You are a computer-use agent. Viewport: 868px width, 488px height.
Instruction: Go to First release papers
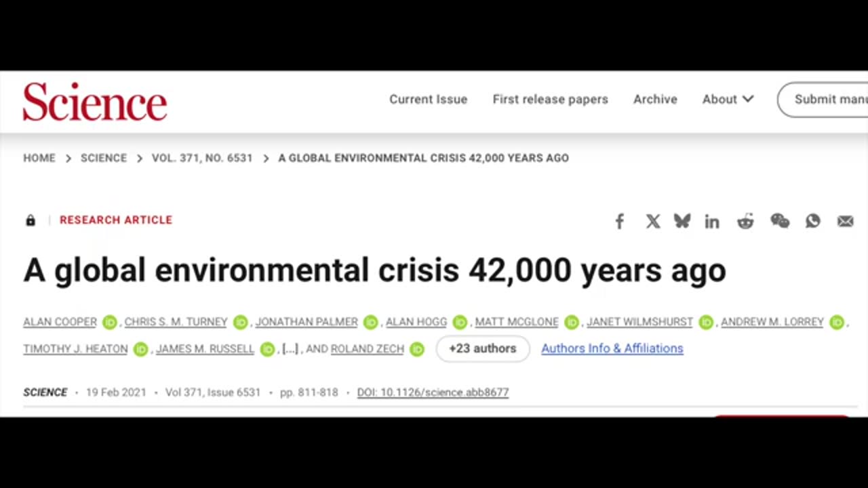[x=550, y=99]
